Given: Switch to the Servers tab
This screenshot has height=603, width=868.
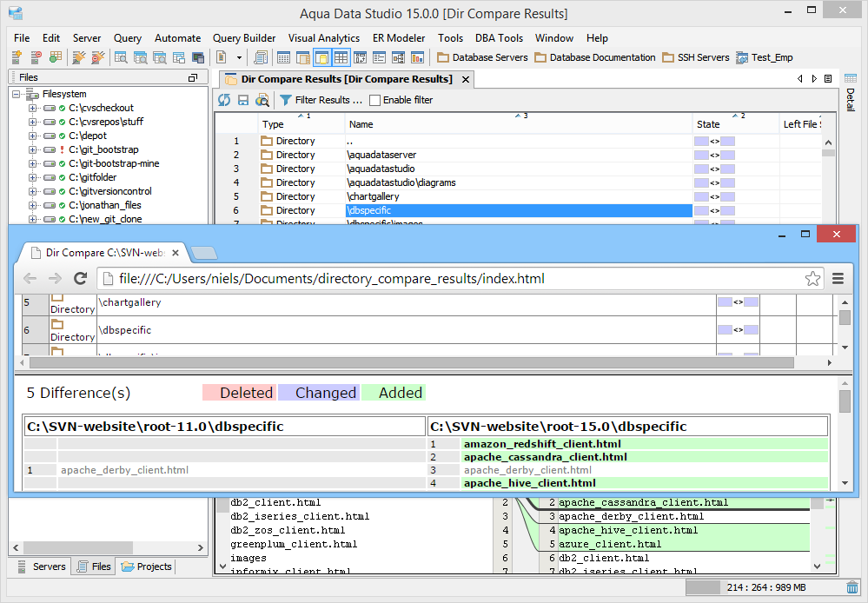Looking at the screenshot, I should click(x=43, y=567).
